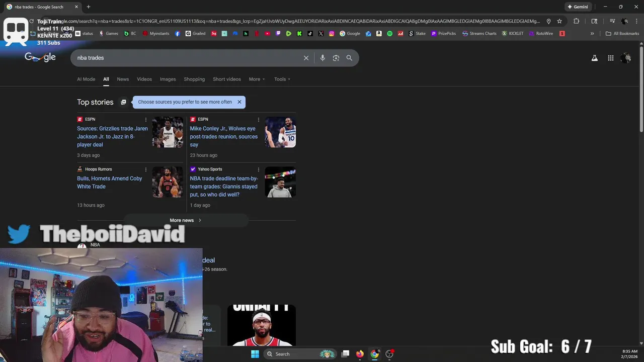The height and width of the screenshot is (362, 644).
Task: Submit search with magnifying glass icon
Action: (x=349, y=58)
